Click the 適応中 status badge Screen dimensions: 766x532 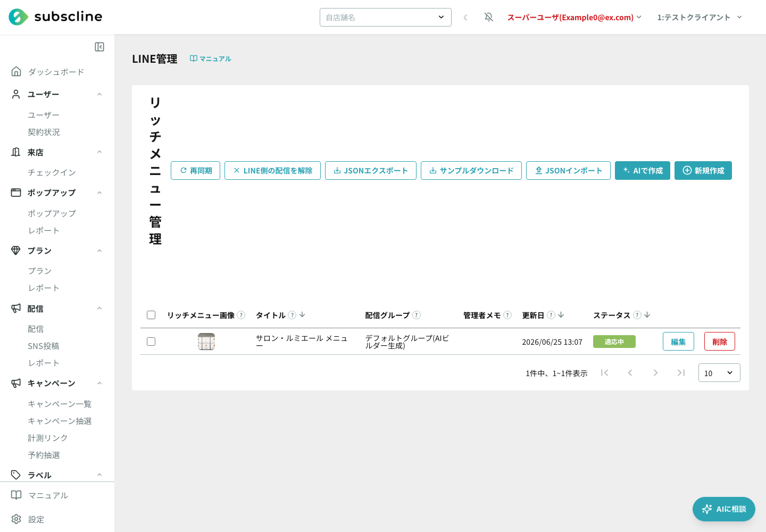point(614,342)
